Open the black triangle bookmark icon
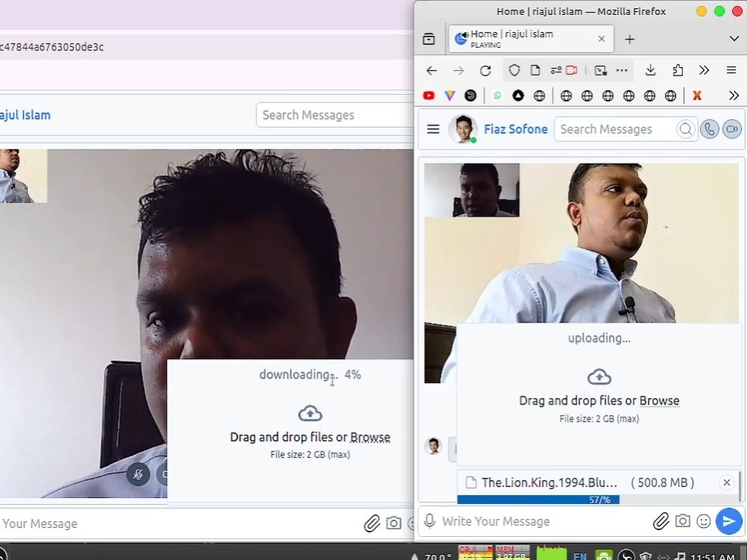 pos(518,96)
